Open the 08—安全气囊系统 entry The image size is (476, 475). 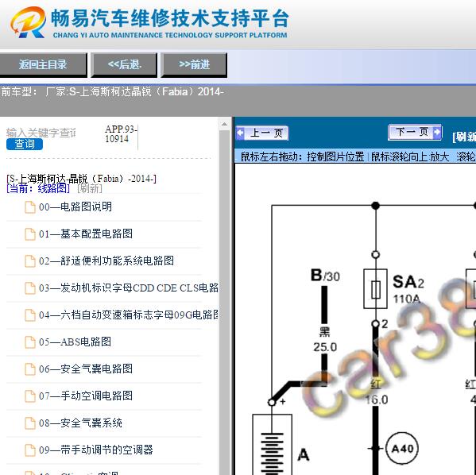80,423
